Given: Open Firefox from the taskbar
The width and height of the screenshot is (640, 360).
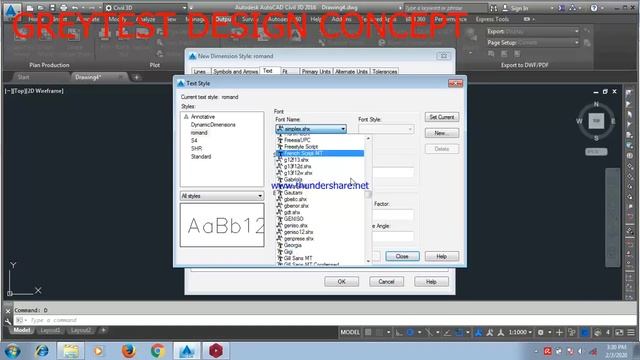Looking at the screenshot, I should (129, 351).
